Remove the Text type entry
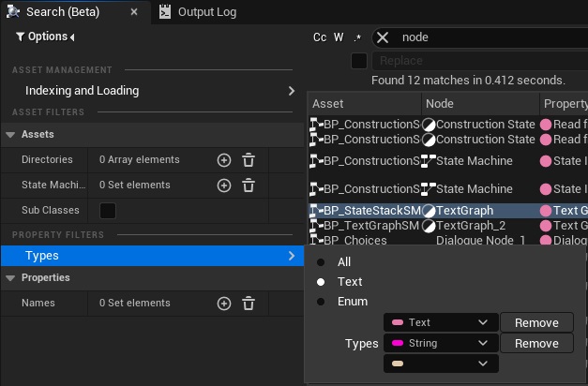This screenshot has width=588, height=386. (x=536, y=323)
